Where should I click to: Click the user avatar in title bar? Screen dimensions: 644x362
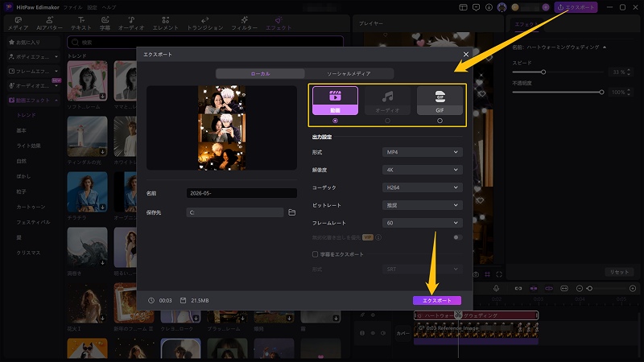[x=502, y=7]
